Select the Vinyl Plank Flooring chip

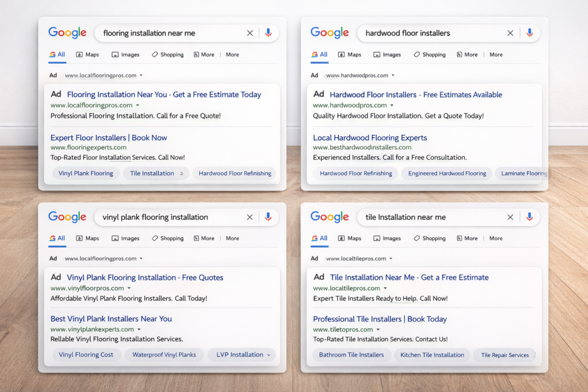[x=86, y=173]
